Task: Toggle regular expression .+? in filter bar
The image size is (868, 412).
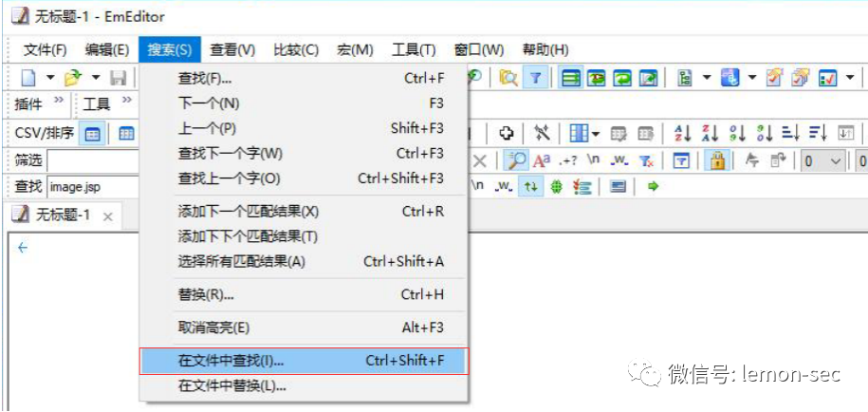Action: coord(568,160)
